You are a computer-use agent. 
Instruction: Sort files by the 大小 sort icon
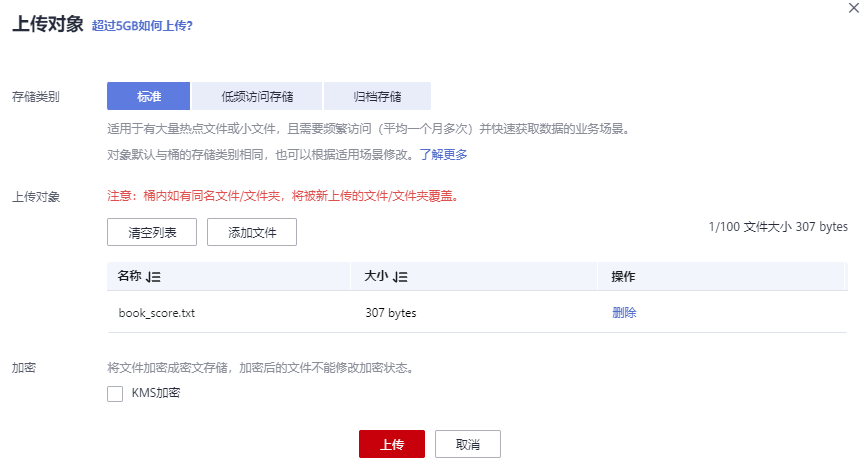click(x=400, y=277)
